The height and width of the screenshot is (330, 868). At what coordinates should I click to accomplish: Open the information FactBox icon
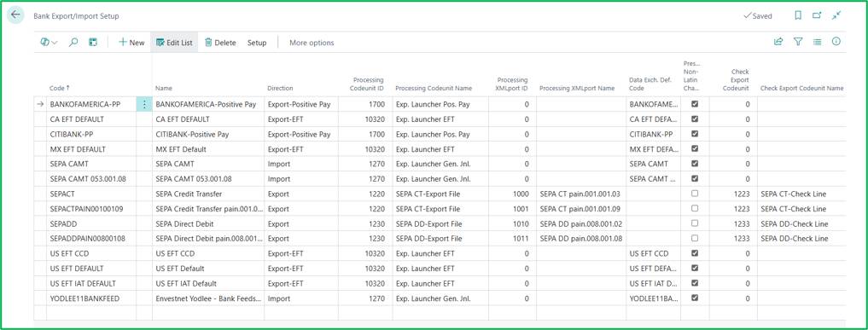pos(836,42)
